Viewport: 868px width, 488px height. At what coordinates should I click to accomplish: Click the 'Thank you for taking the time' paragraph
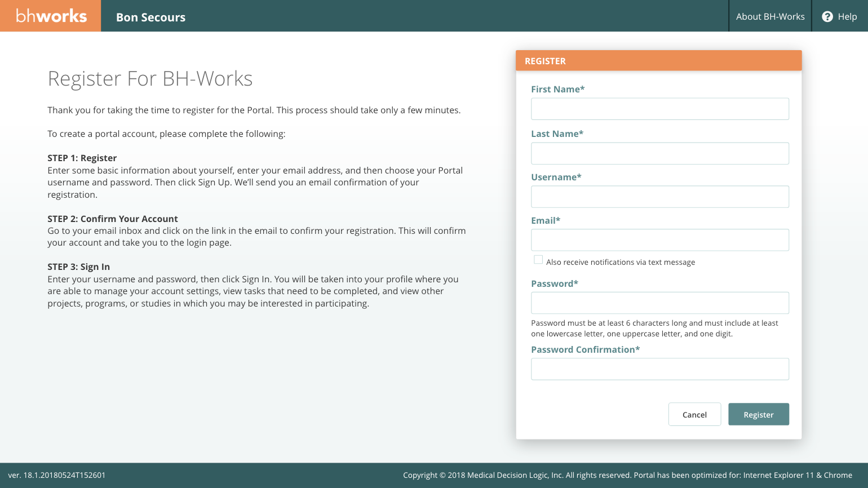254,110
